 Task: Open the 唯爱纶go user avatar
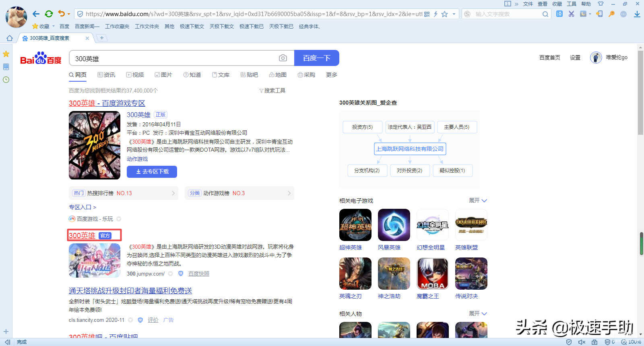[x=596, y=58]
